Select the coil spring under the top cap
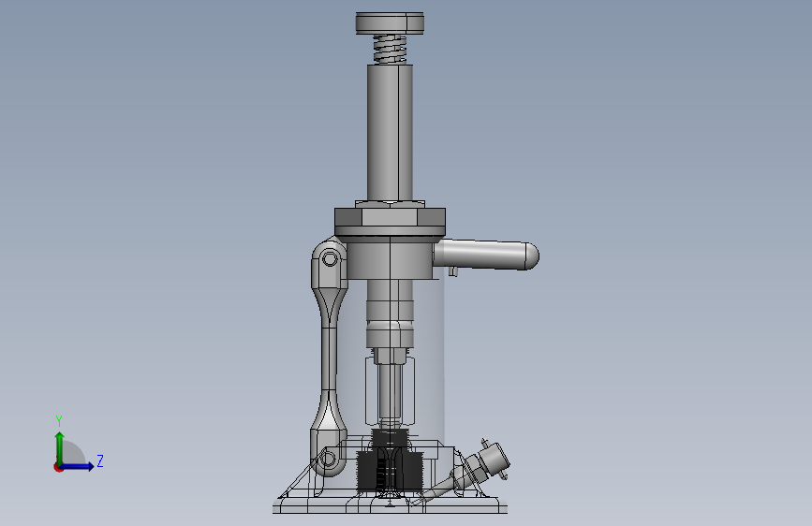This screenshot has height=526, width=812. tap(390, 50)
